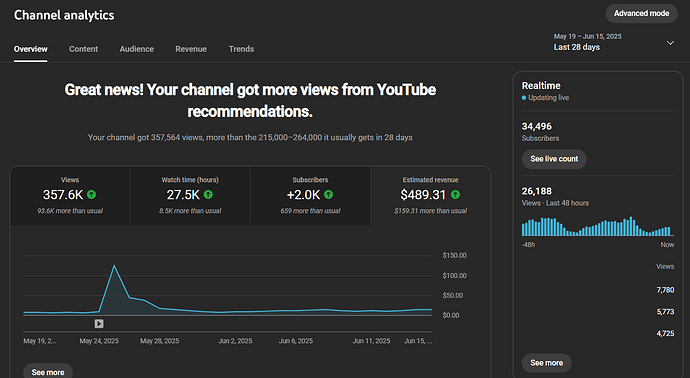
Task: Click the $50.00 axis value
Action: pos(453,295)
